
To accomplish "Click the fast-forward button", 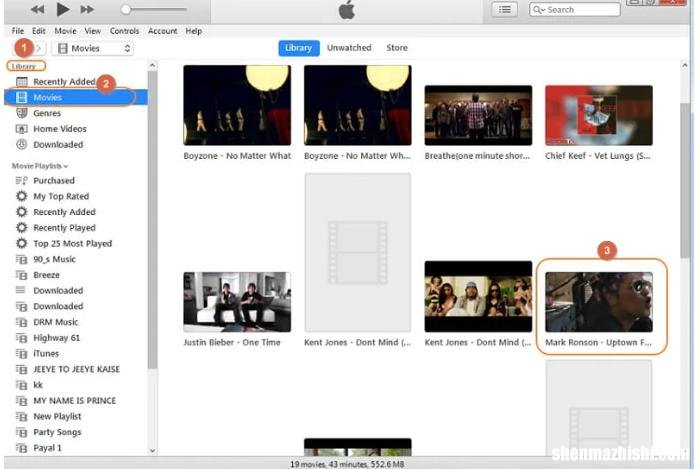I will (x=87, y=9).
